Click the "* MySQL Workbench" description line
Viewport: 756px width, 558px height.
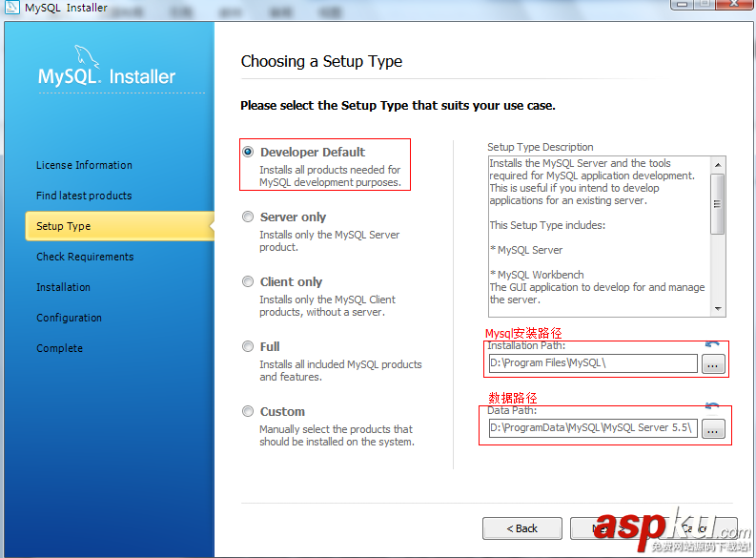tap(537, 275)
